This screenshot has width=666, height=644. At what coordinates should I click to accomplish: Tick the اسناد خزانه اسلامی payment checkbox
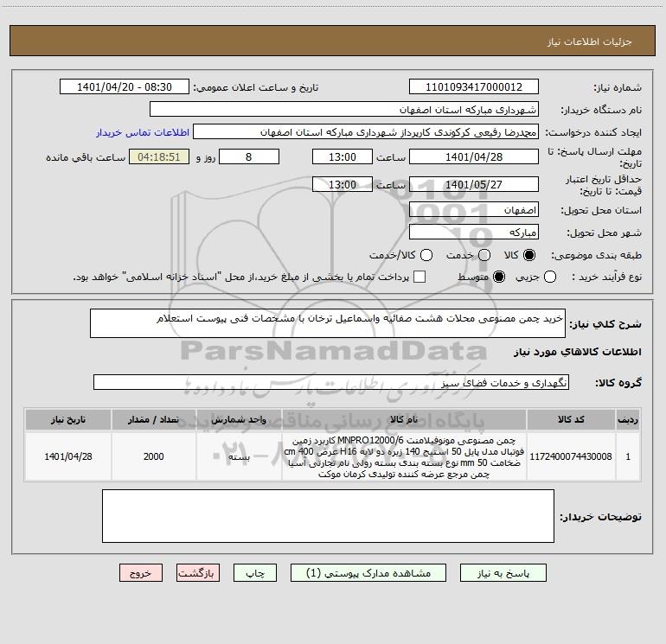[419, 277]
